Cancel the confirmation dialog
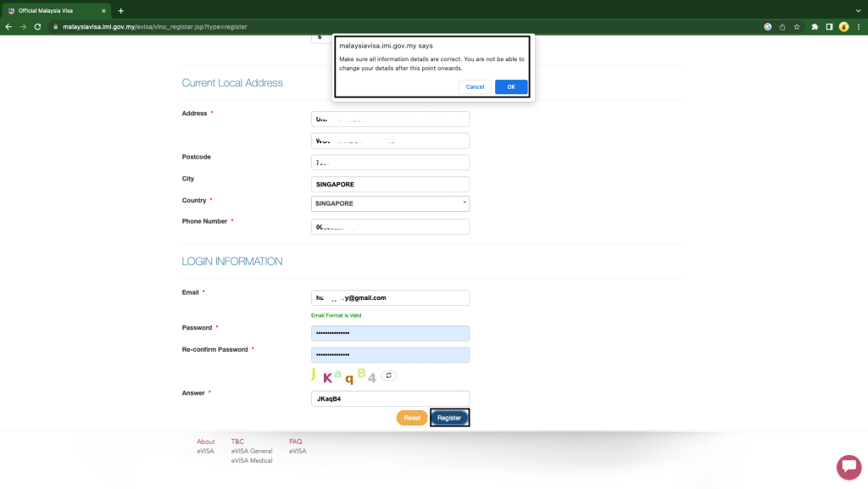 [475, 86]
